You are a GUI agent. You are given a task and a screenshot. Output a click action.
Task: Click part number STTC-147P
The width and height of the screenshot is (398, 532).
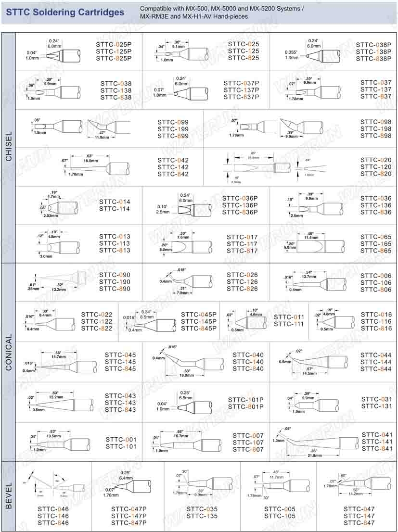pyautogui.click(x=128, y=516)
